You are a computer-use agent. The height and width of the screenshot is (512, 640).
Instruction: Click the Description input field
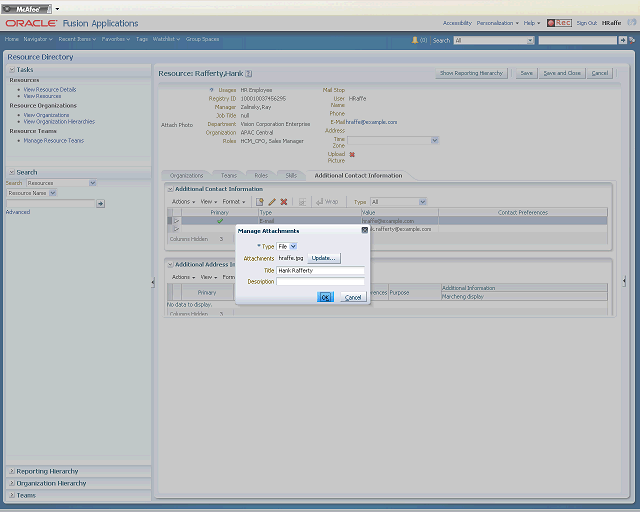click(320, 281)
